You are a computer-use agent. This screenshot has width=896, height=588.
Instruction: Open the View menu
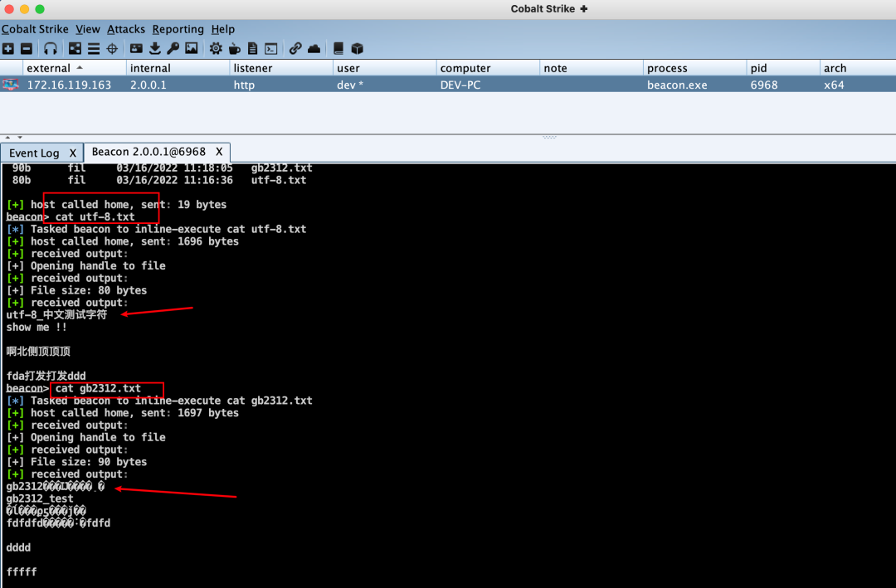click(87, 29)
